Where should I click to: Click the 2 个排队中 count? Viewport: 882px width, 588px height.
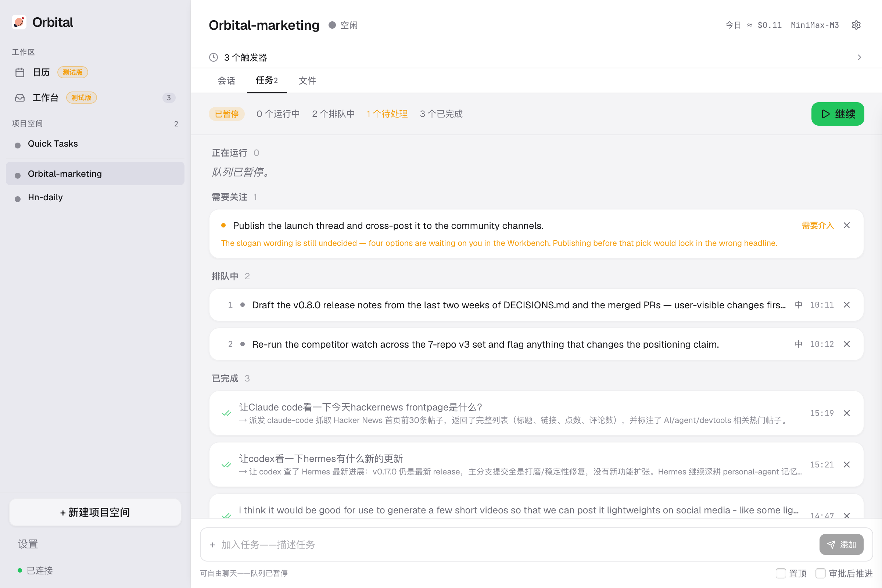tap(333, 114)
